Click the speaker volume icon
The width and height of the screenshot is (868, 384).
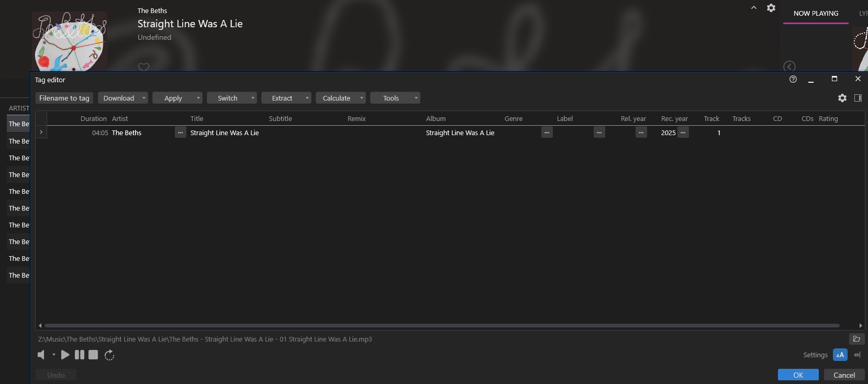(41, 355)
